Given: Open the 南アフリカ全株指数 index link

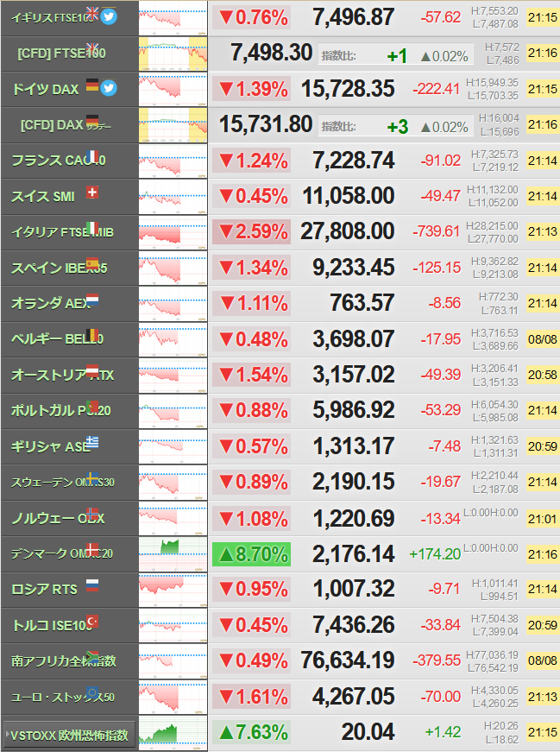Looking at the screenshot, I should point(64,660).
